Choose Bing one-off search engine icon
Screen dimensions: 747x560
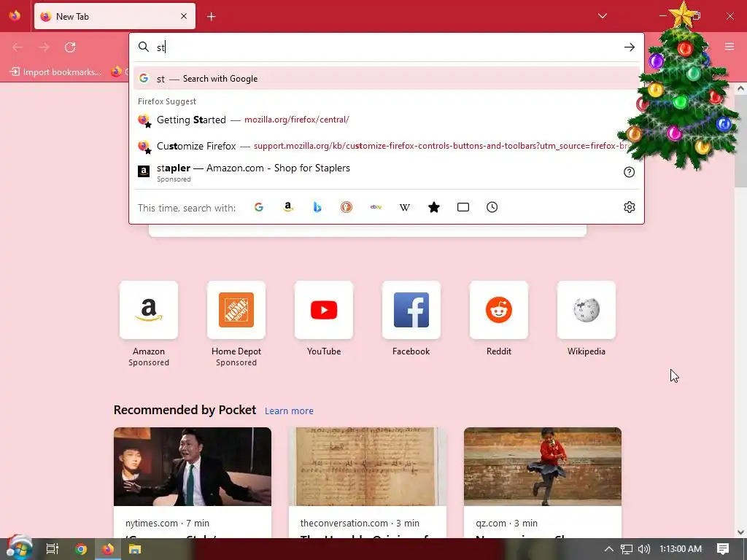317,207
